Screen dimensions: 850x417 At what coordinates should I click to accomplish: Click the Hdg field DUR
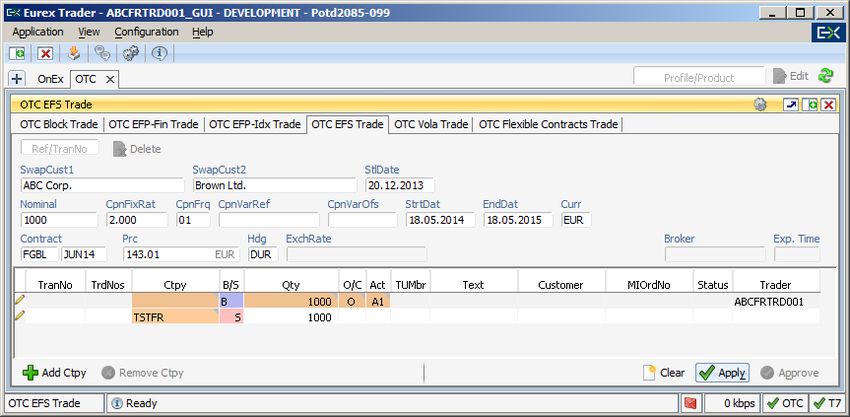(263, 254)
